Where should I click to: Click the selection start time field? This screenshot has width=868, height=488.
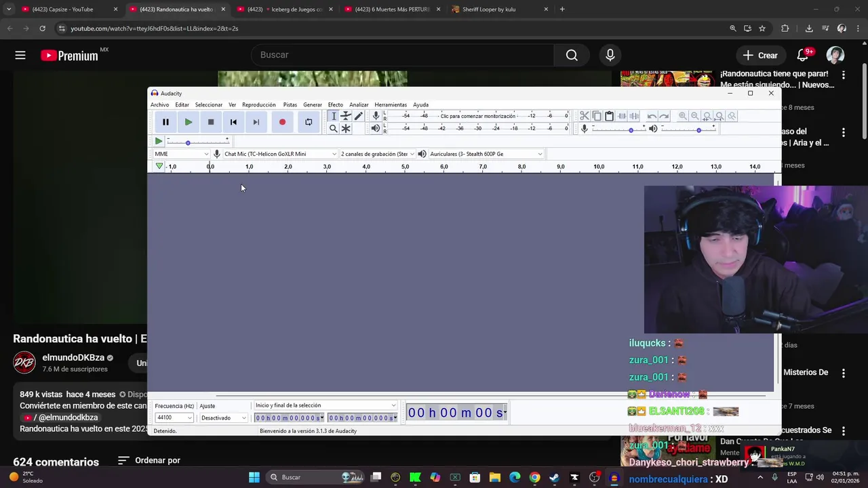289,418
